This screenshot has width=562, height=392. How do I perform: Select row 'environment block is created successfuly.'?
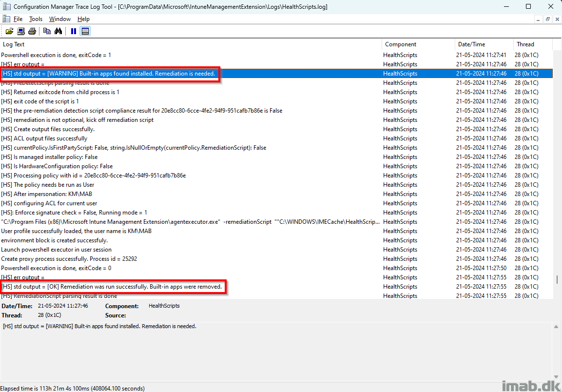tap(276, 240)
